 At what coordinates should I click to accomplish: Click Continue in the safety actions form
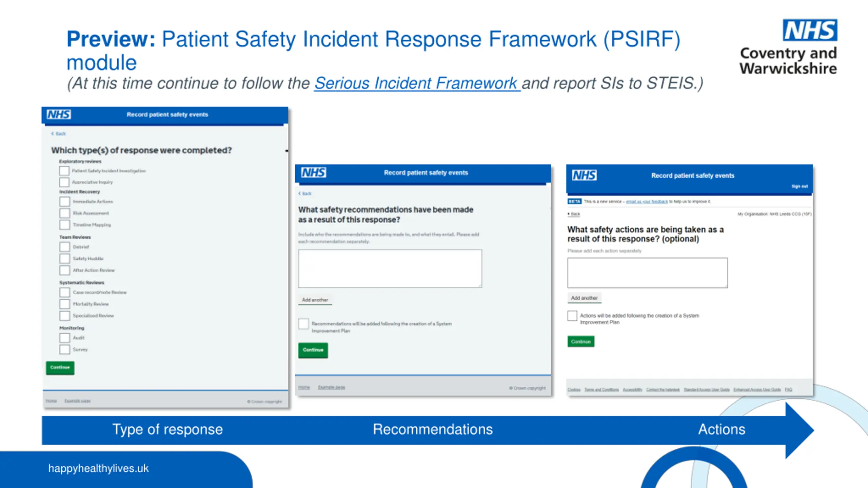tap(581, 341)
